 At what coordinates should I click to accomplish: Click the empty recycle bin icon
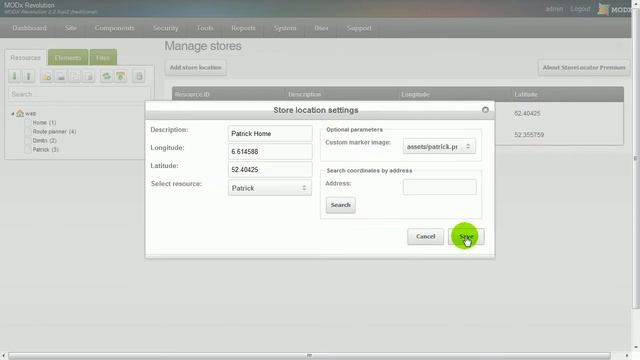pyautogui.click(x=139, y=76)
